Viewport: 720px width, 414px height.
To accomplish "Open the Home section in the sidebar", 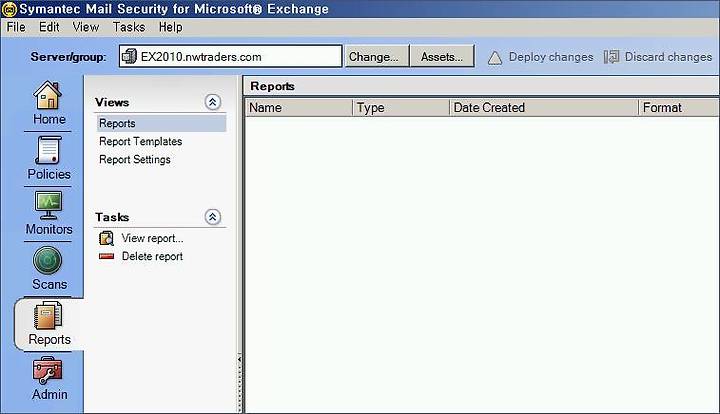I will (49, 103).
